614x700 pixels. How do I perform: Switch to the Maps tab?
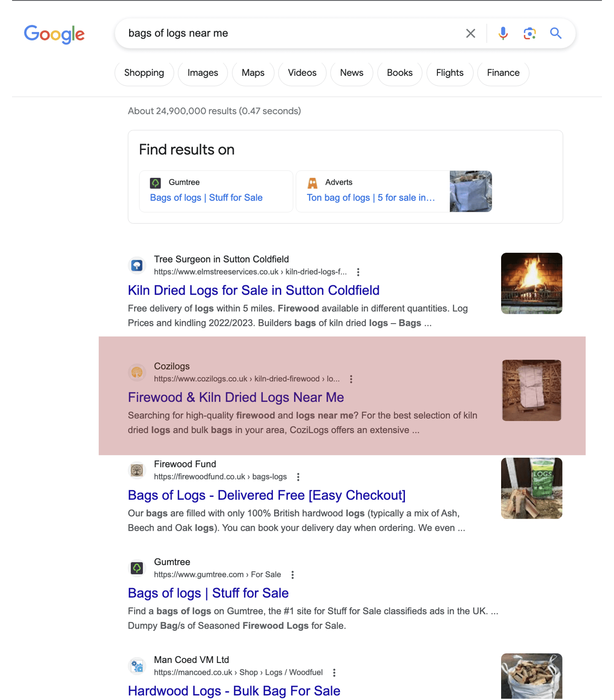coord(253,73)
